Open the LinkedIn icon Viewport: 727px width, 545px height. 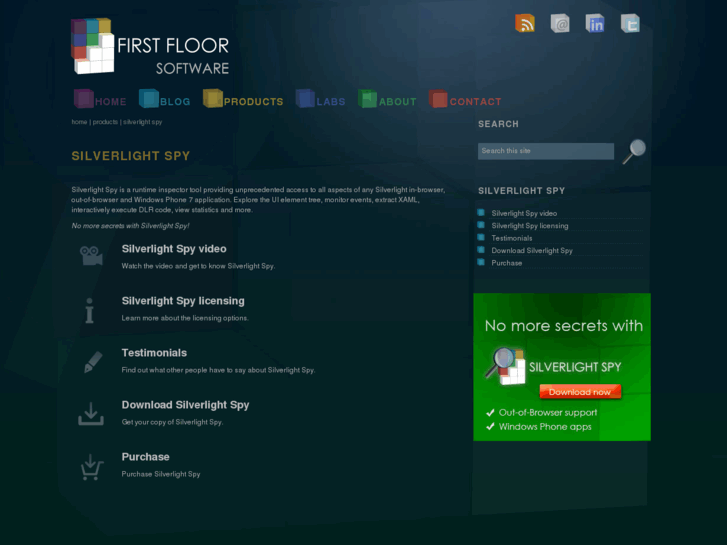(x=595, y=23)
